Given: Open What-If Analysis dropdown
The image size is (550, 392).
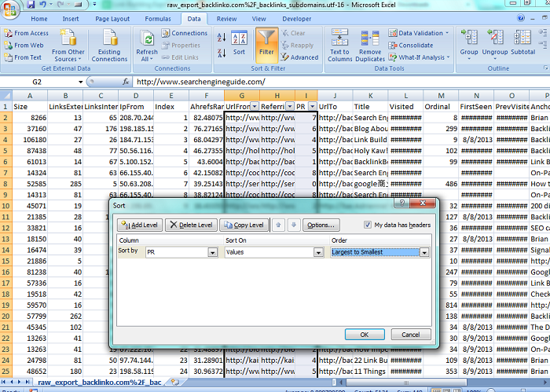Looking at the screenshot, I should click(419, 57).
